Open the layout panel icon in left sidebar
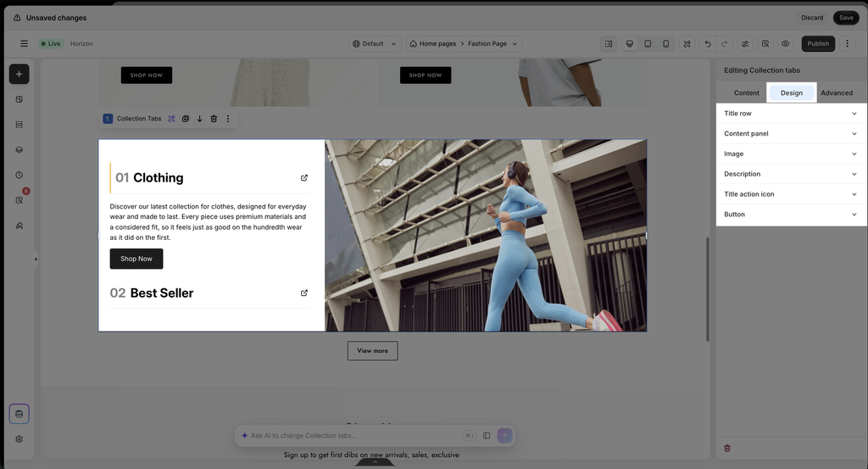The height and width of the screenshot is (469, 868). pyautogui.click(x=19, y=100)
